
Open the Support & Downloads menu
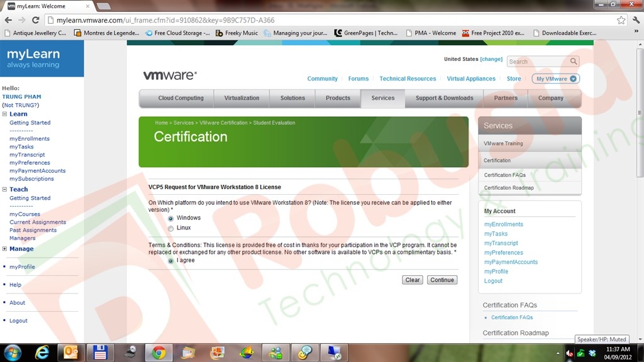(x=445, y=98)
